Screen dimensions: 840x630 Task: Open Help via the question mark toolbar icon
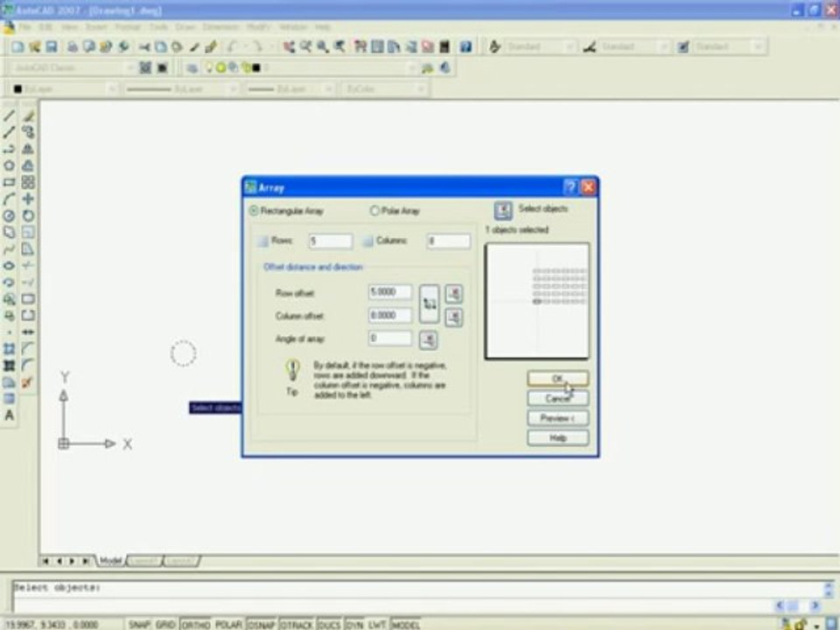click(x=465, y=47)
